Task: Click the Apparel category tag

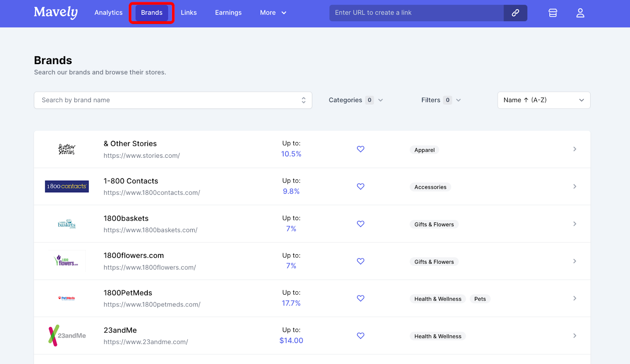Action: pos(424,150)
